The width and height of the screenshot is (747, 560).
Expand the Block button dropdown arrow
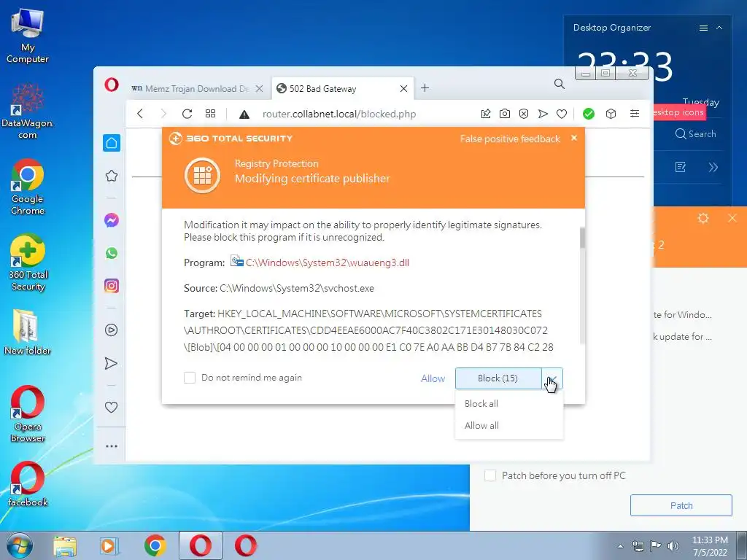[x=552, y=378]
